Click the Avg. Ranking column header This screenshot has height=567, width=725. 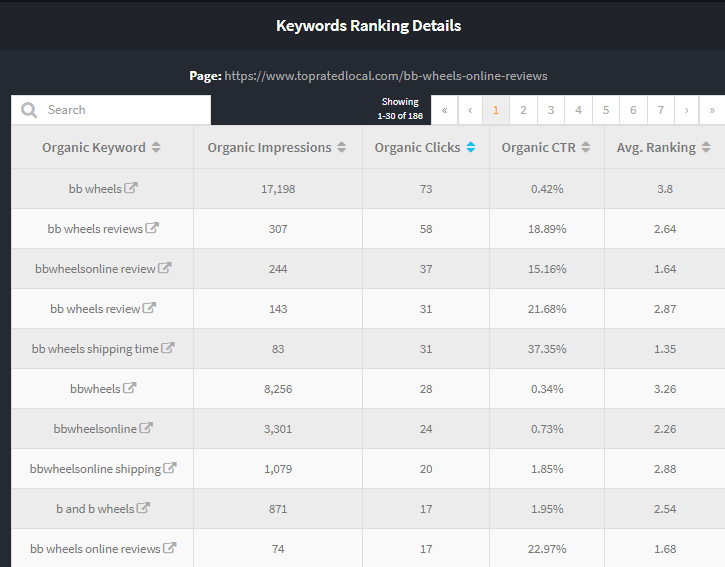pyautogui.click(x=664, y=147)
